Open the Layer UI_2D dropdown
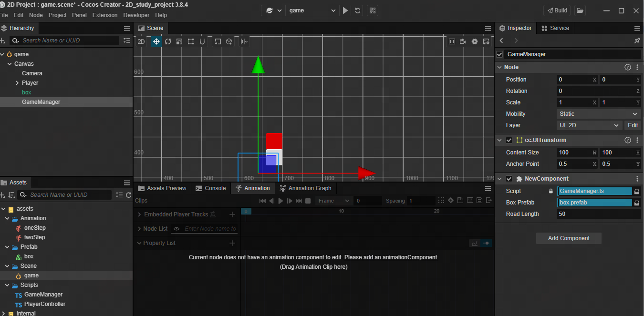This screenshot has height=316, width=644. 590,125
